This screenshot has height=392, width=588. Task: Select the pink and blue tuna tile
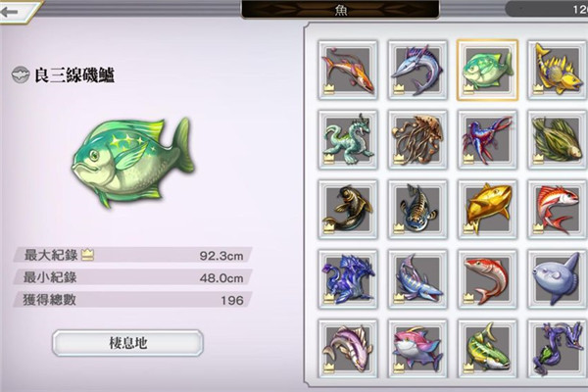tap(417, 349)
